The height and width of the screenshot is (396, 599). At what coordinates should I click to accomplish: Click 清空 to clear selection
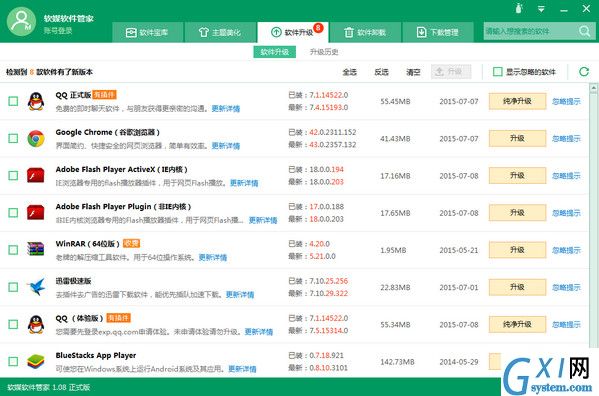413,72
